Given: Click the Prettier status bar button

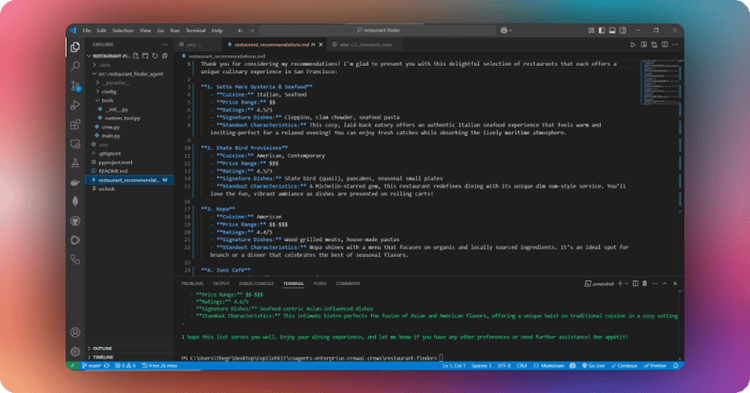Looking at the screenshot, I should (655, 366).
